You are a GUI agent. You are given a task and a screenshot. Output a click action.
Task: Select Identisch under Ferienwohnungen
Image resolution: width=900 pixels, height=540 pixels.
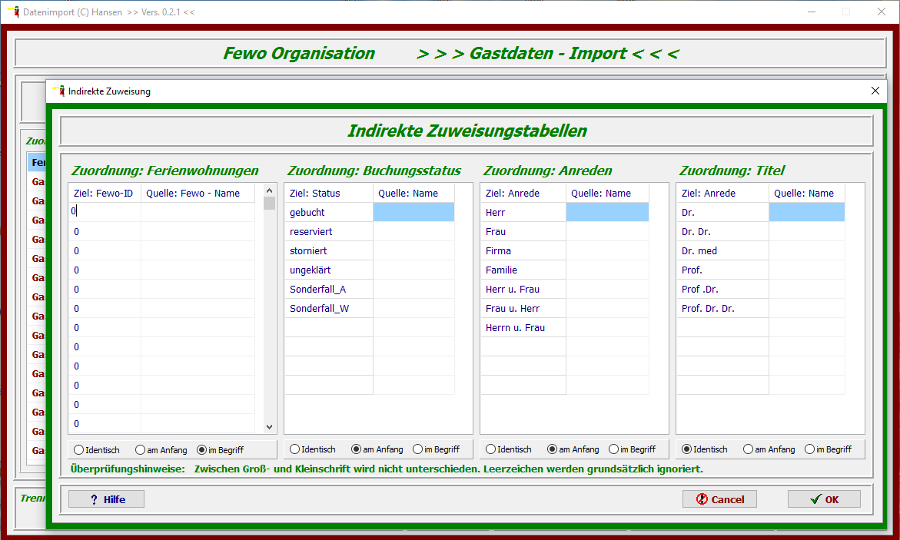pyautogui.click(x=79, y=450)
